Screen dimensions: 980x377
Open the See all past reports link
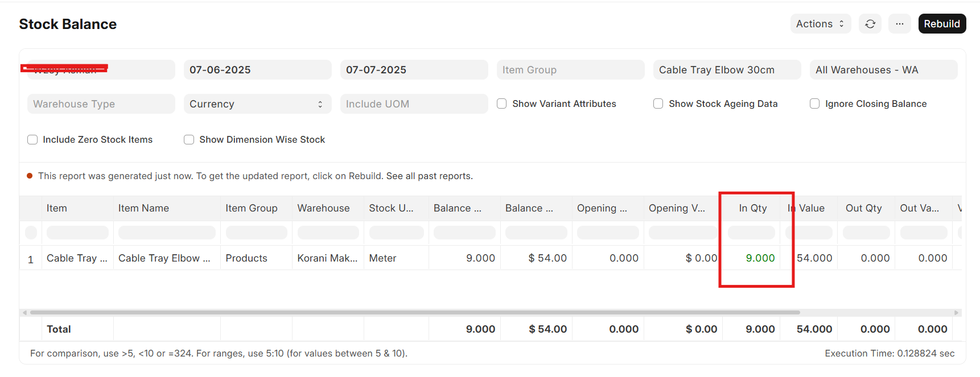coord(430,176)
